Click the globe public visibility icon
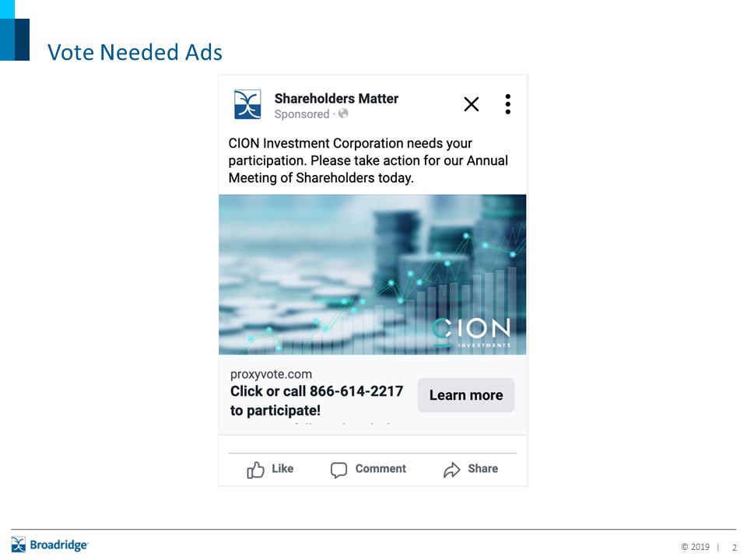 343,114
